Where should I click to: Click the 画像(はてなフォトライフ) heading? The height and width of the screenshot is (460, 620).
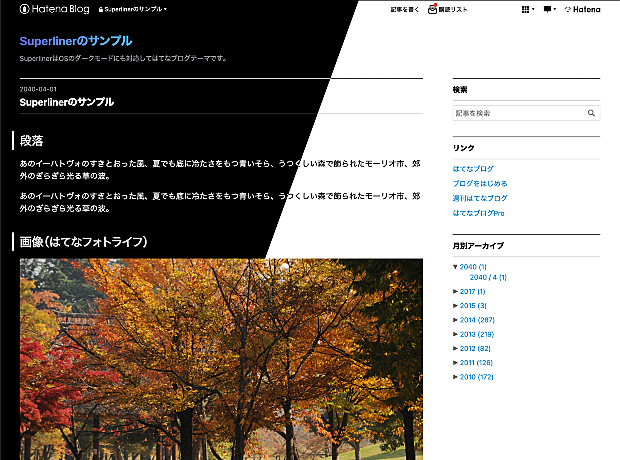[x=83, y=242]
